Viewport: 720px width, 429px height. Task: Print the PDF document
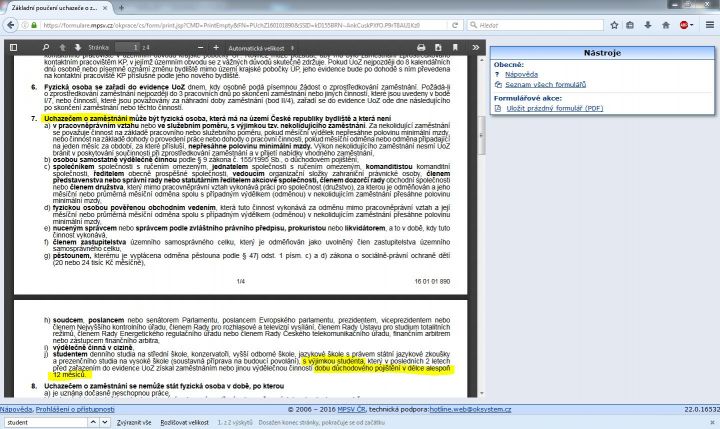click(x=421, y=47)
